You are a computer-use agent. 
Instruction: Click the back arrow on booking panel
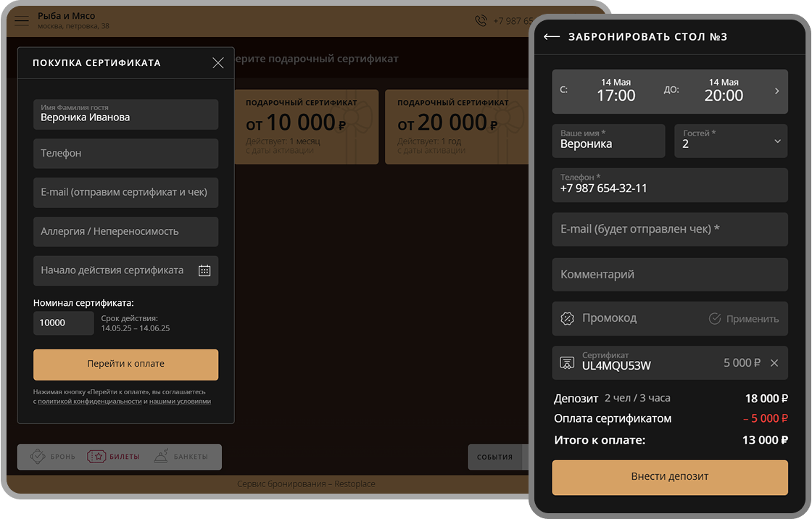552,36
